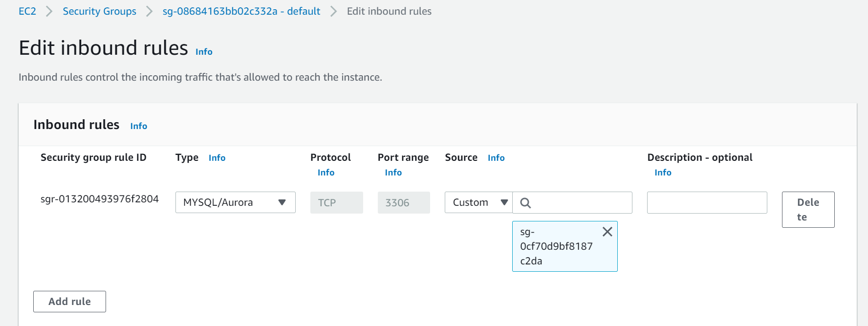
Task: Open Info link under Description - optional
Action: point(663,173)
